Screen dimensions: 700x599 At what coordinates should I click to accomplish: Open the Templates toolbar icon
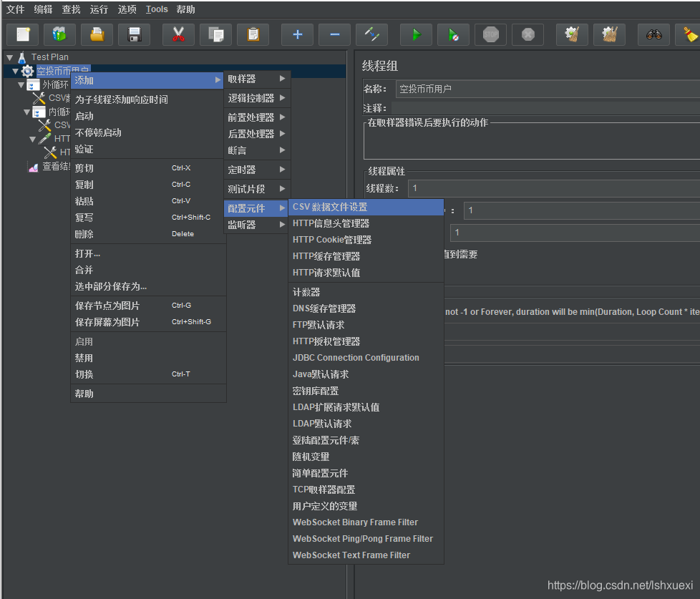59,34
